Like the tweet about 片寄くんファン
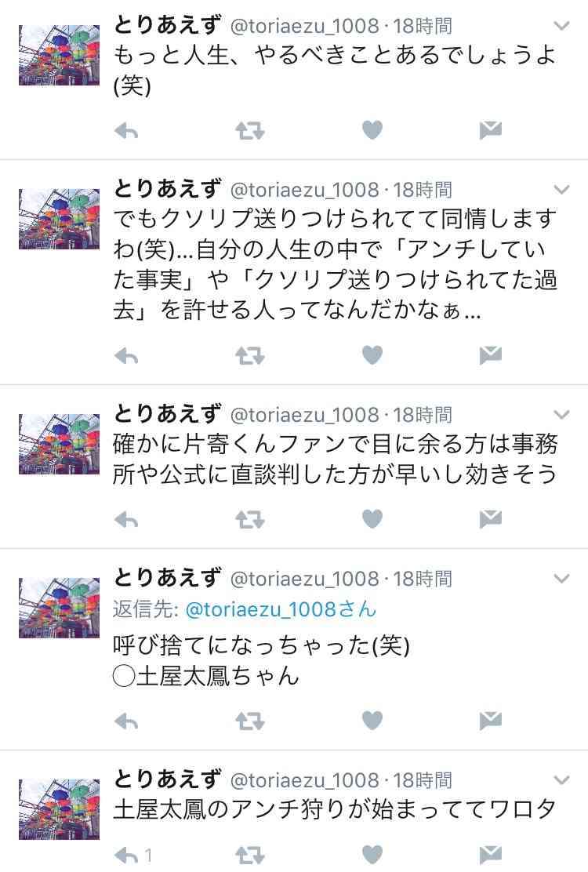 pos(372,519)
